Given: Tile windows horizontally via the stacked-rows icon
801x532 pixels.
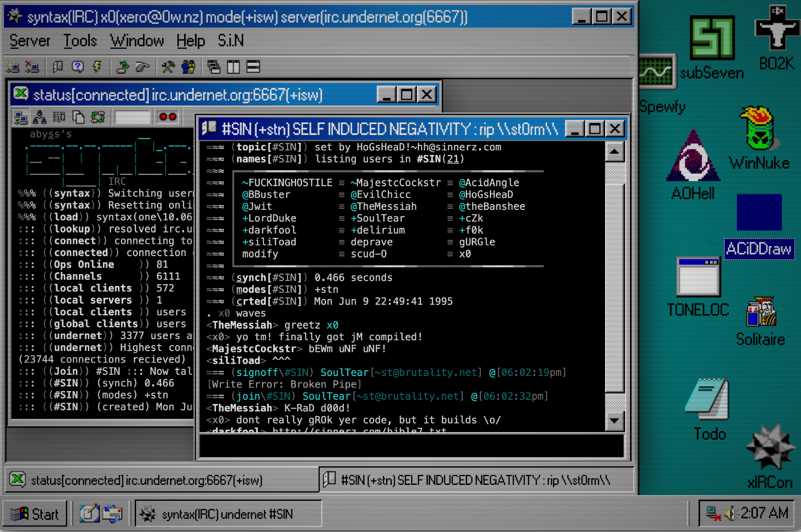Looking at the screenshot, I should (x=253, y=67).
